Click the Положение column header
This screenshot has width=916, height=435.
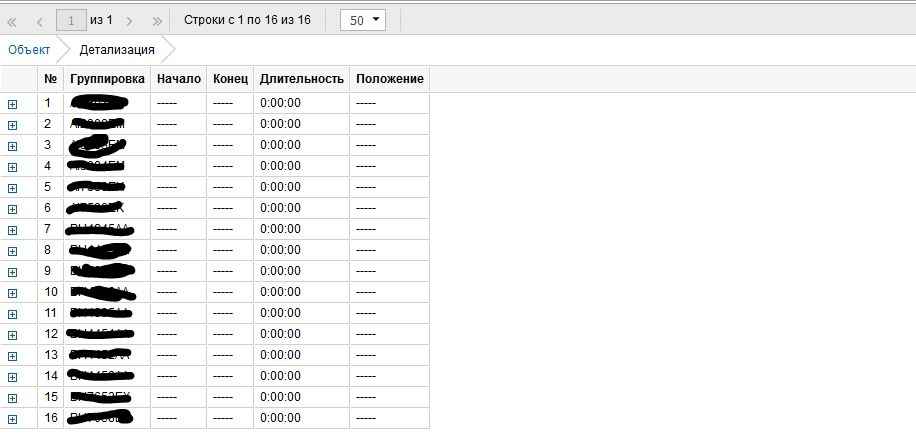coord(389,79)
